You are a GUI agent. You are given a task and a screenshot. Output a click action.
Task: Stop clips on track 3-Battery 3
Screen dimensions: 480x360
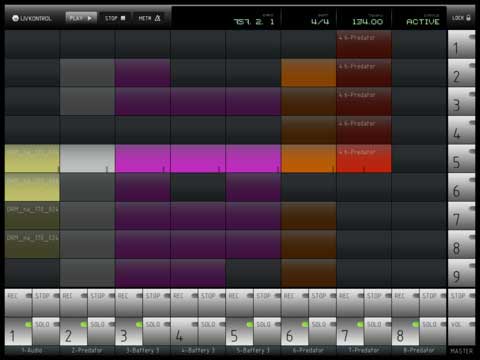pos(157,303)
